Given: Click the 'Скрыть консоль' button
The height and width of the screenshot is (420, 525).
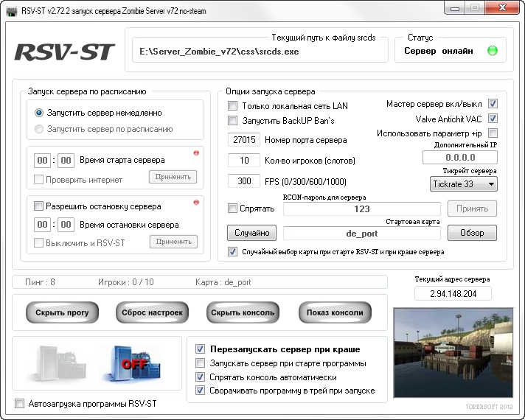Looking at the screenshot, I should click(243, 312).
